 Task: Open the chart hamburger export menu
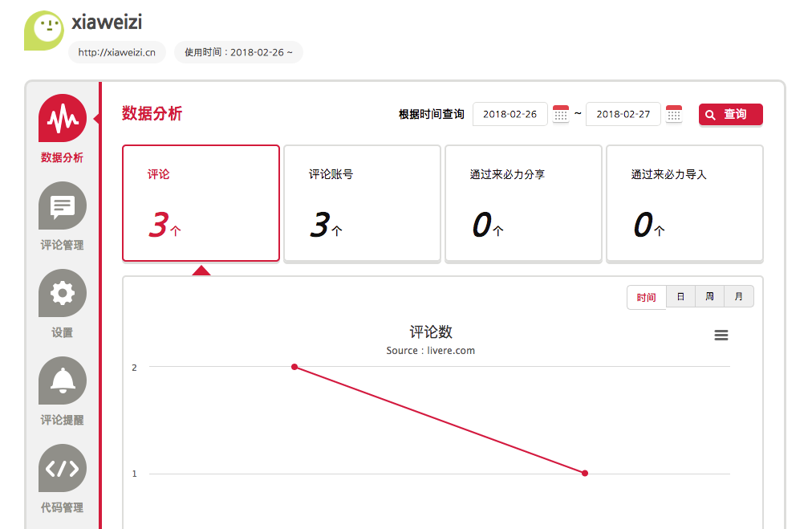(x=721, y=336)
